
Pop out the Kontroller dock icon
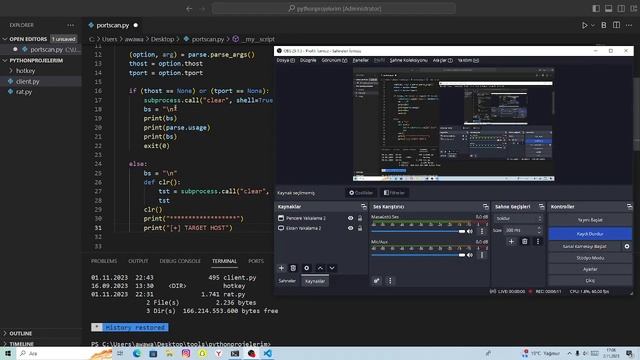629,207
